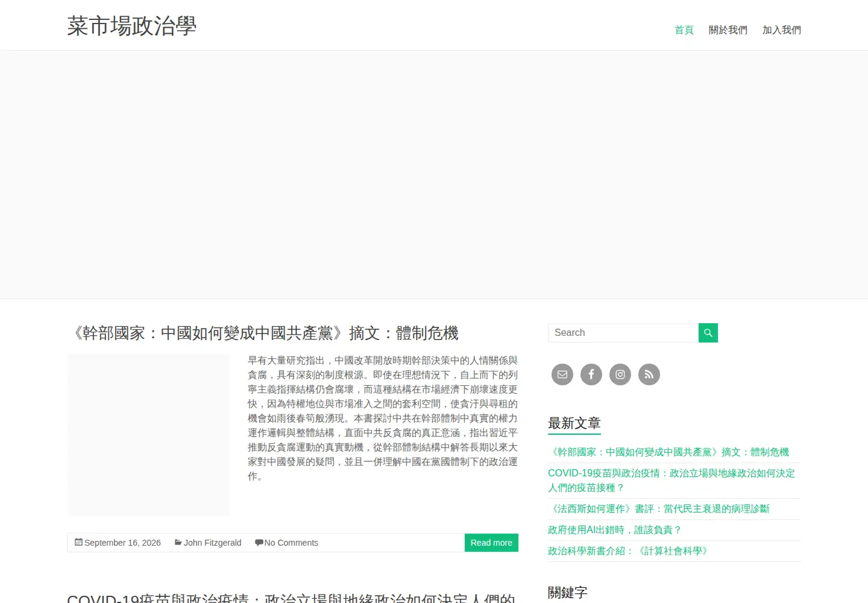Open the COVID-19疫苗與政治疫情 article heading at bottom
The height and width of the screenshot is (603, 868).
tap(291, 598)
